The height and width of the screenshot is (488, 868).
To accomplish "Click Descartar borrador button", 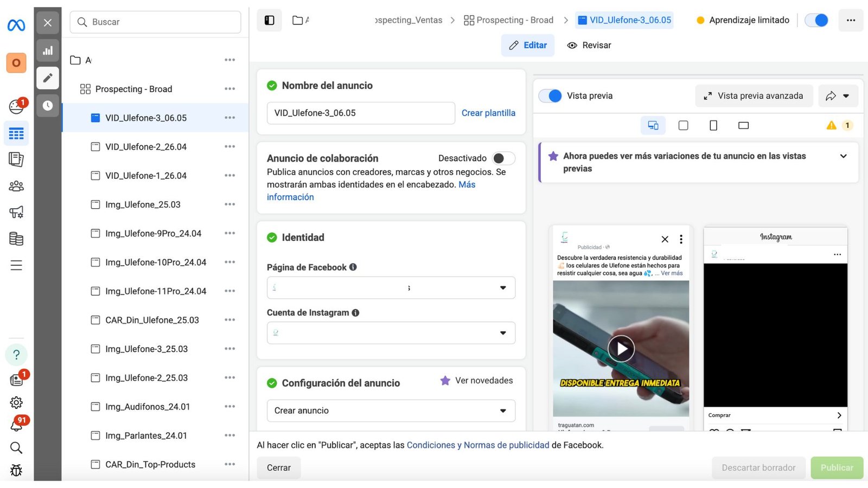I will pos(758,467).
